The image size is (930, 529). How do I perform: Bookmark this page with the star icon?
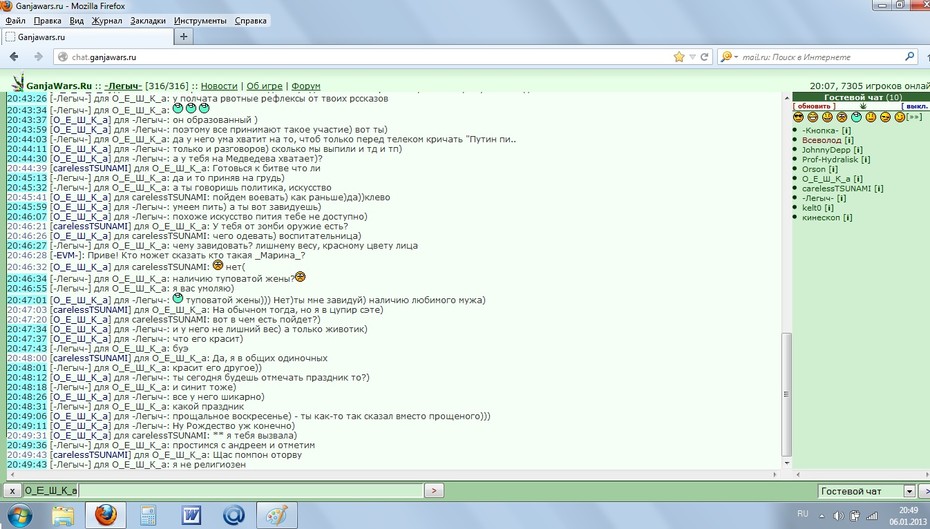679,57
